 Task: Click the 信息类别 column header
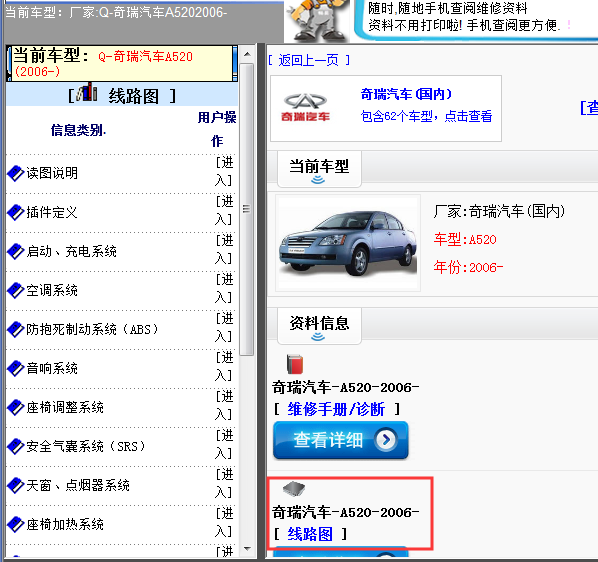click(x=78, y=130)
